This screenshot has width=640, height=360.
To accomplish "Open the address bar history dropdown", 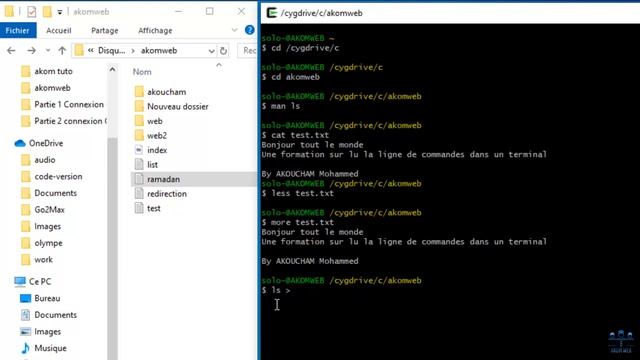I will (211, 51).
